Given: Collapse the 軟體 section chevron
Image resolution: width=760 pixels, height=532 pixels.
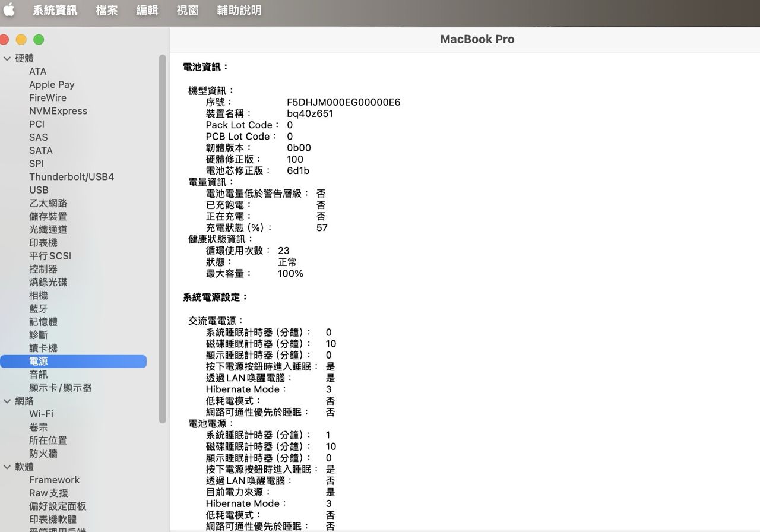Looking at the screenshot, I should 7,467.
